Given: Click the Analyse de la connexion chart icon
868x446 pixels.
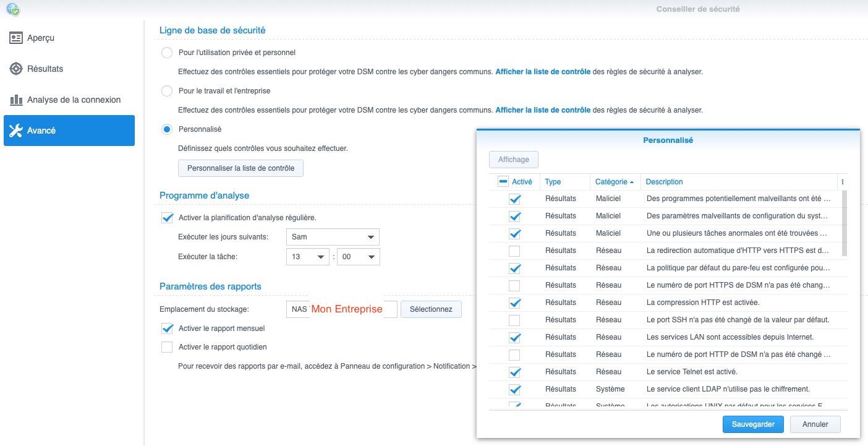Looking at the screenshot, I should click(x=16, y=100).
